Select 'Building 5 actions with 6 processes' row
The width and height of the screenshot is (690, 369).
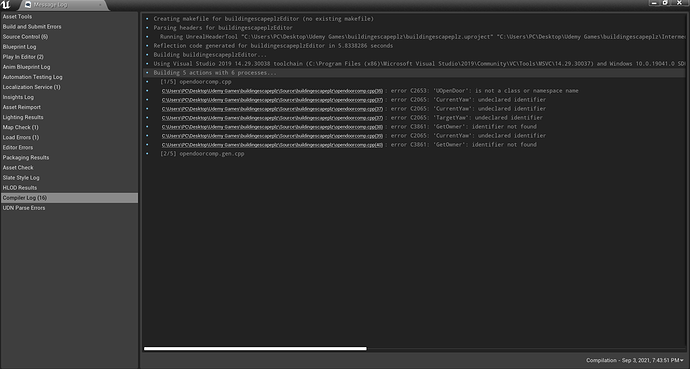(x=414, y=73)
